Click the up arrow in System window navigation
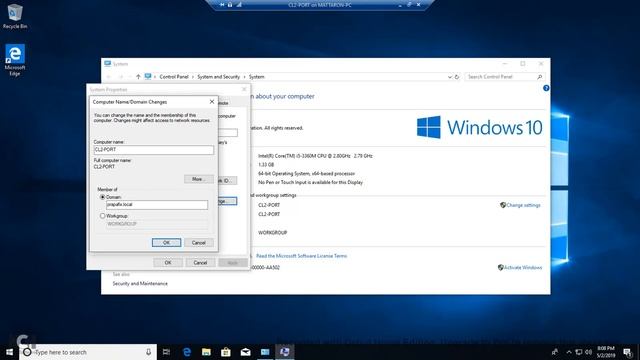 click(138, 77)
